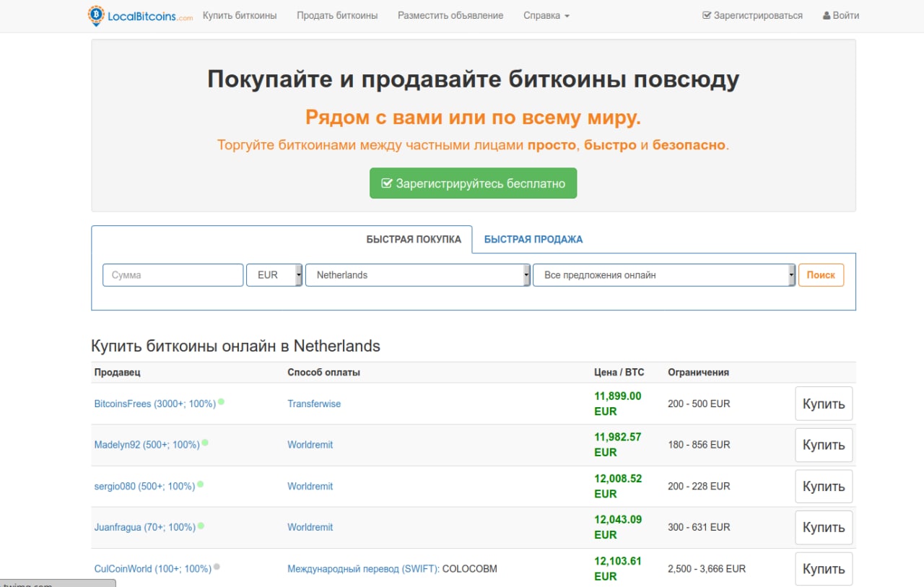Image resolution: width=924 pixels, height=587 pixels.
Task: Click the limits text 200 - 228 EUR
Action: coord(699,487)
